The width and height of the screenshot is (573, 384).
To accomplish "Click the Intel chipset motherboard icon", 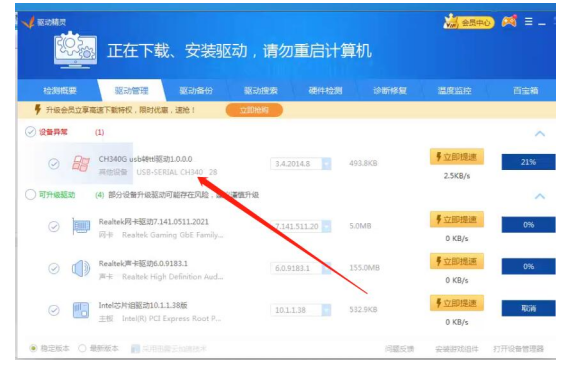I will tap(81, 310).
